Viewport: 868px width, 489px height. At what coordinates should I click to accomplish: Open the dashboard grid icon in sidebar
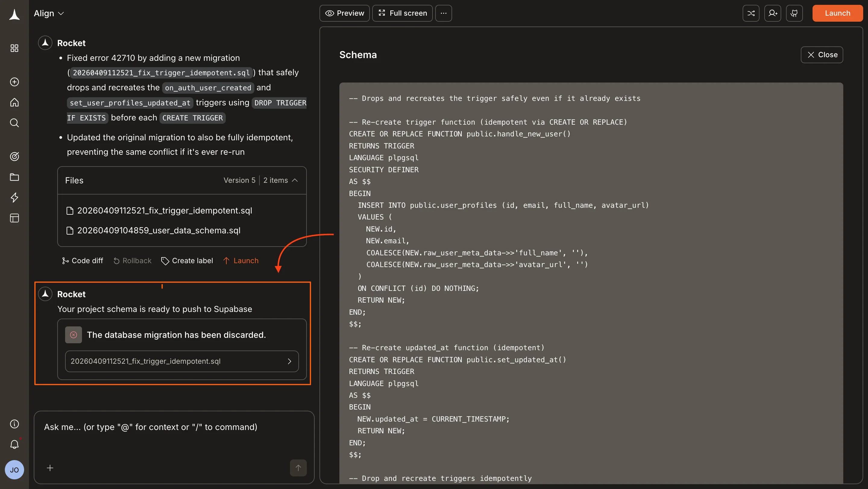pos(14,48)
